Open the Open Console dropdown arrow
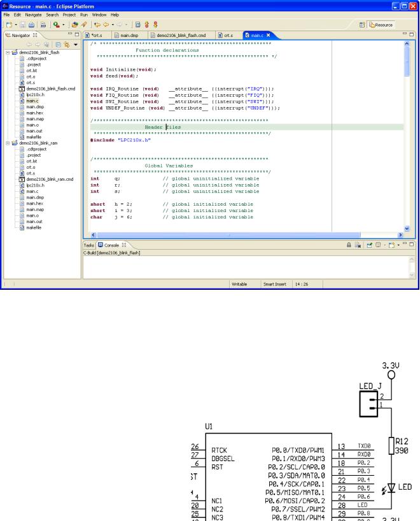This screenshot has height=521, width=420. click(x=399, y=246)
